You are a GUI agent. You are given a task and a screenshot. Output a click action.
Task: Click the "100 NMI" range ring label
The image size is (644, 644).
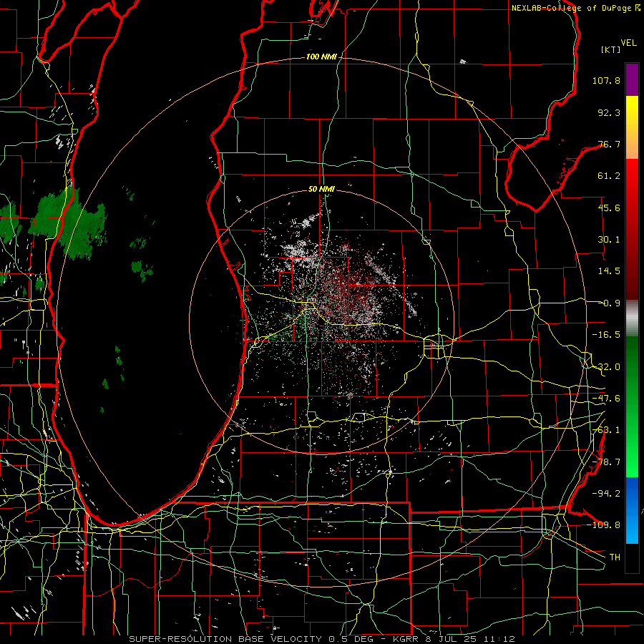point(321,57)
